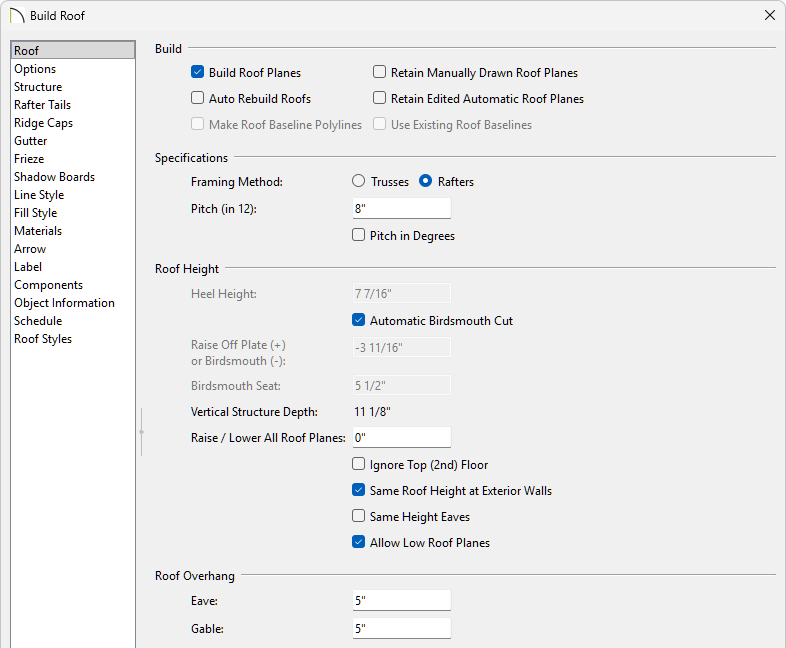Open the Options panel in sidebar
Viewport: 786px width, 648px height.
[35, 69]
